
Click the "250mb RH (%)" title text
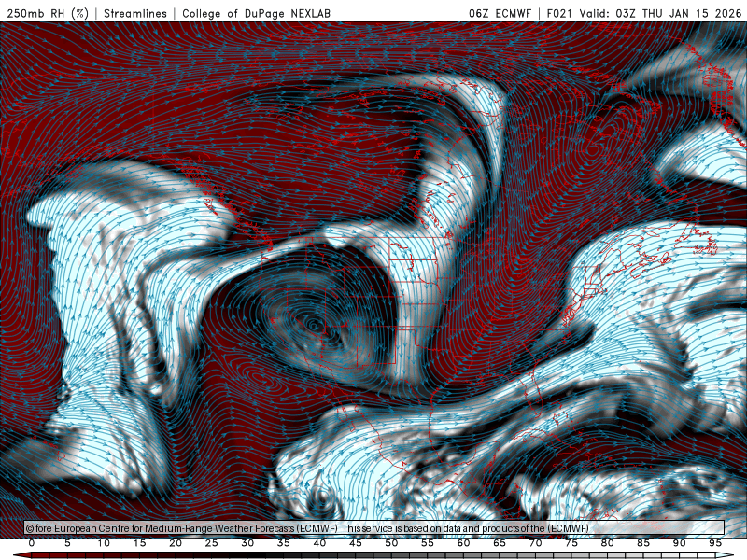click(49, 13)
